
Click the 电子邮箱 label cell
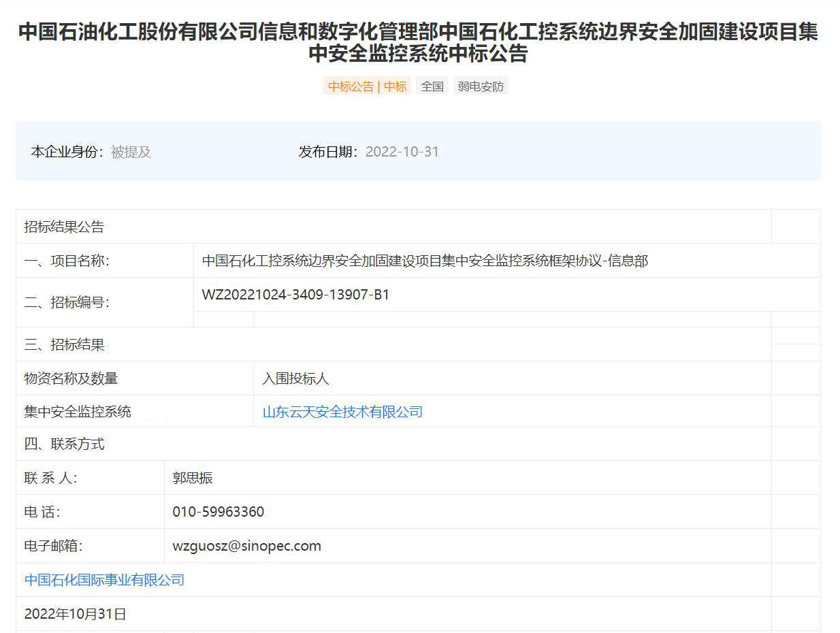(x=90, y=546)
